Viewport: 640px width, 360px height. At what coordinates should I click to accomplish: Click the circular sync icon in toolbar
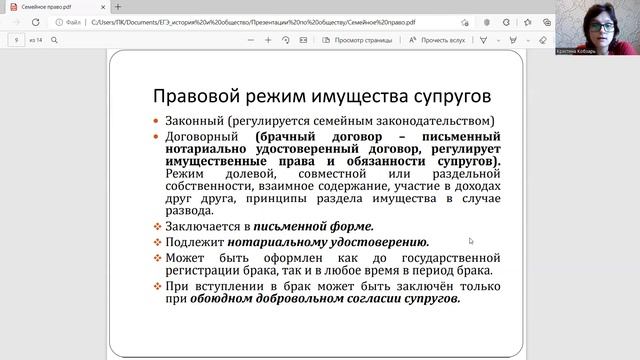(x=506, y=22)
